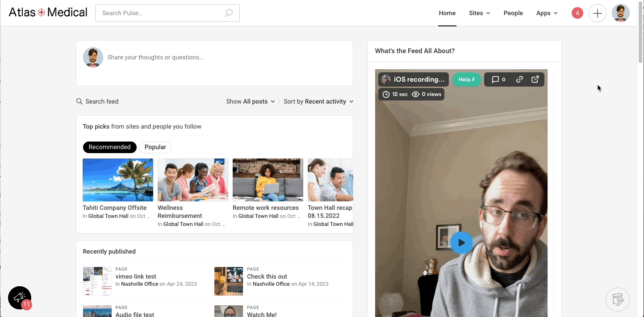644x317 pixels.
Task: Go to the Home tab
Action: (x=447, y=13)
